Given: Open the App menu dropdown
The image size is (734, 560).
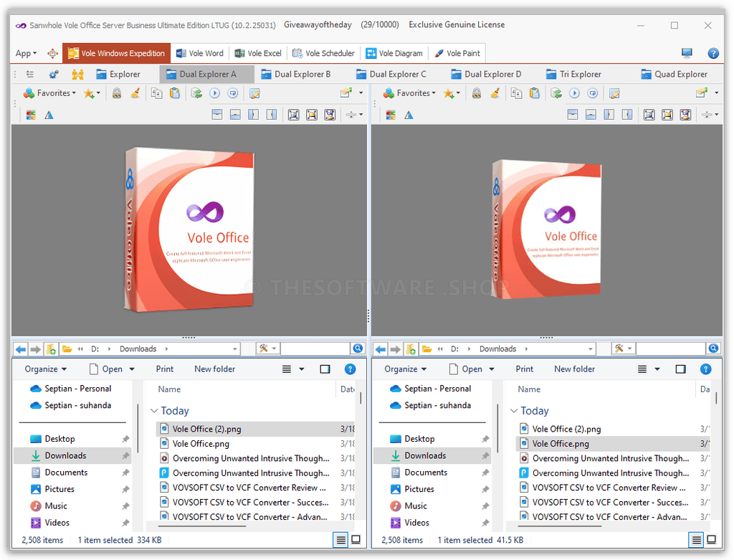Looking at the screenshot, I should (x=26, y=53).
